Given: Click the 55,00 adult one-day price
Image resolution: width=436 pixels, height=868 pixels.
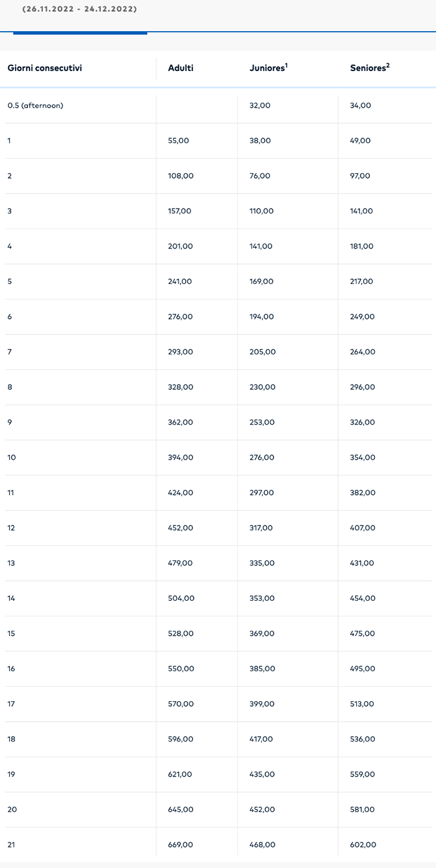Looking at the screenshot, I should pos(178,141).
